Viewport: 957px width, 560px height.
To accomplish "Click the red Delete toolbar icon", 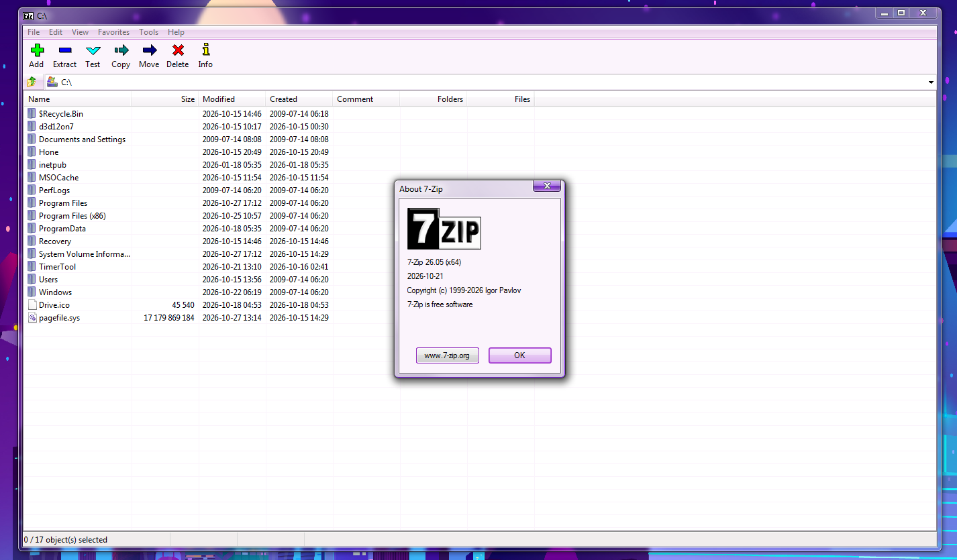I will tap(178, 50).
